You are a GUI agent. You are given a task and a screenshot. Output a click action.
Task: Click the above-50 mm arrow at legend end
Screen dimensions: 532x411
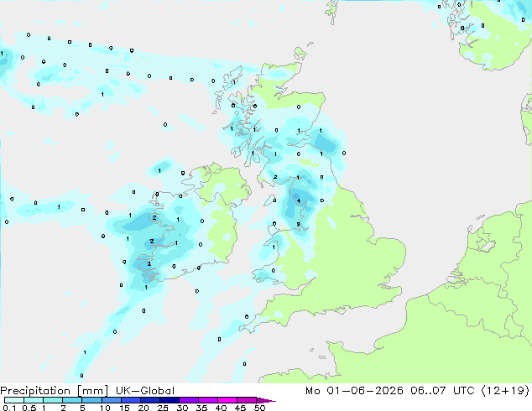click(266, 400)
